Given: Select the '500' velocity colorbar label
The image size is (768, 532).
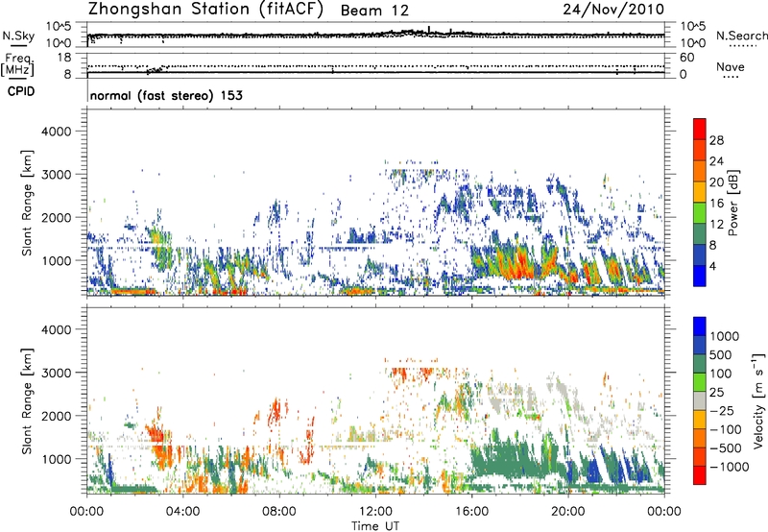Looking at the screenshot, I should coord(721,355).
